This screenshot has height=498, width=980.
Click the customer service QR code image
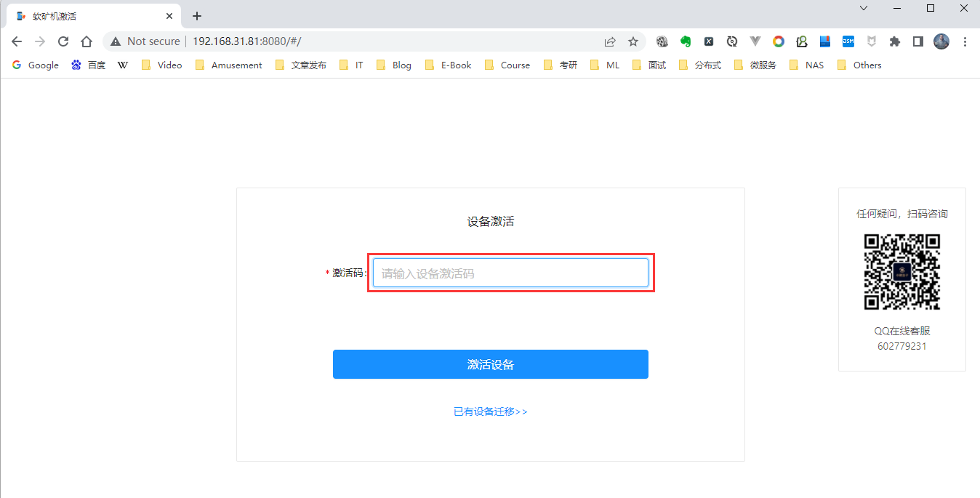(901, 272)
